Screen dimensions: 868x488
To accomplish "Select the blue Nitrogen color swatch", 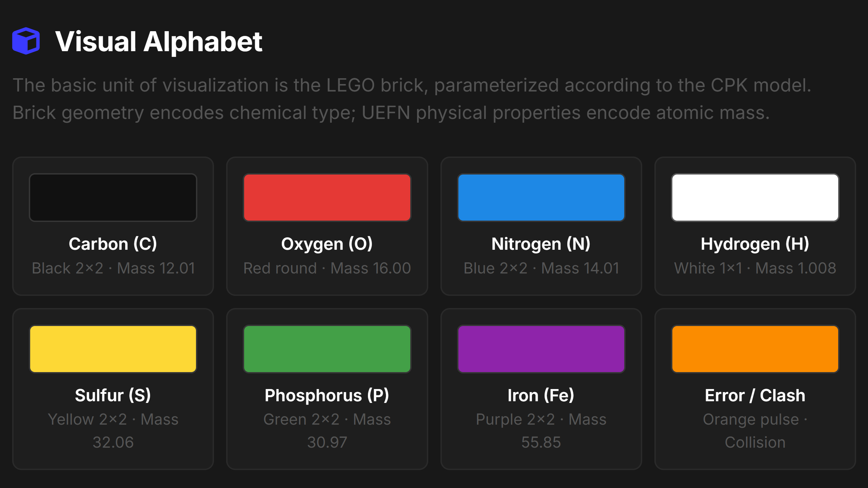I will click(541, 198).
